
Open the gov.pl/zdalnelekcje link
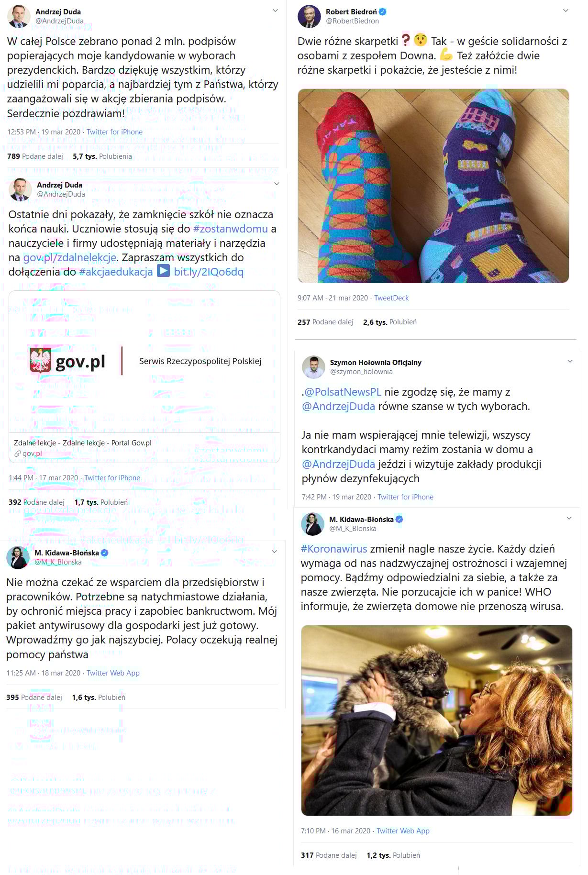pyautogui.click(x=70, y=257)
